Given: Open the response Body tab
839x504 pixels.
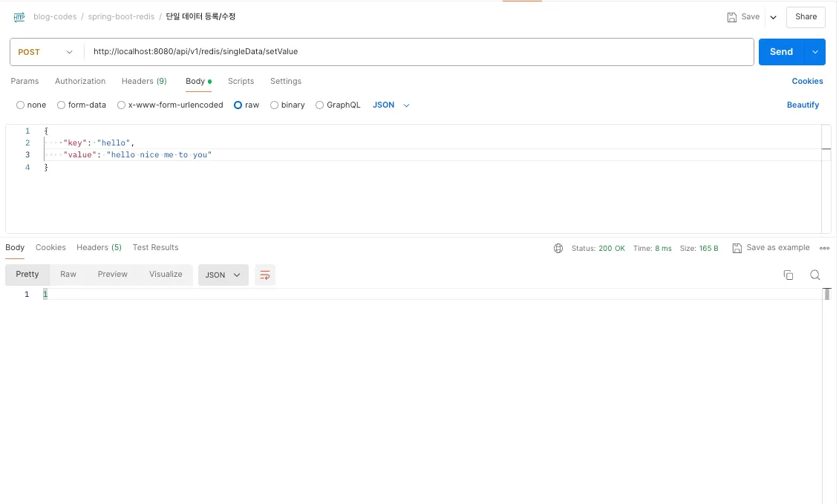Looking at the screenshot, I should tap(15, 248).
